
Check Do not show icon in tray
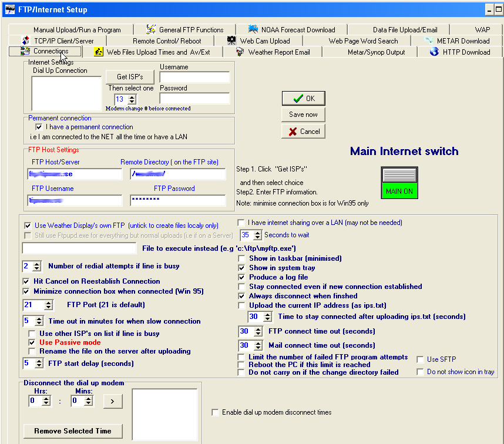tap(420, 372)
